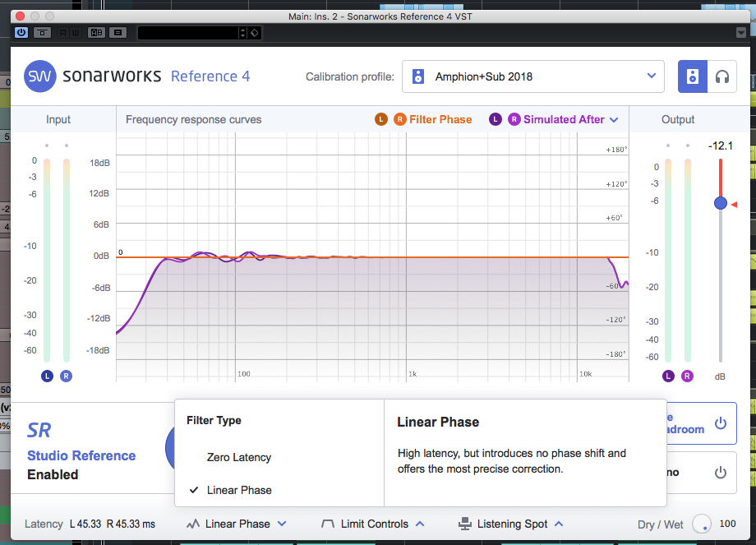Click the preset management icon
Image resolution: width=756 pixels, height=545 pixels.
pyautogui.click(x=42, y=32)
